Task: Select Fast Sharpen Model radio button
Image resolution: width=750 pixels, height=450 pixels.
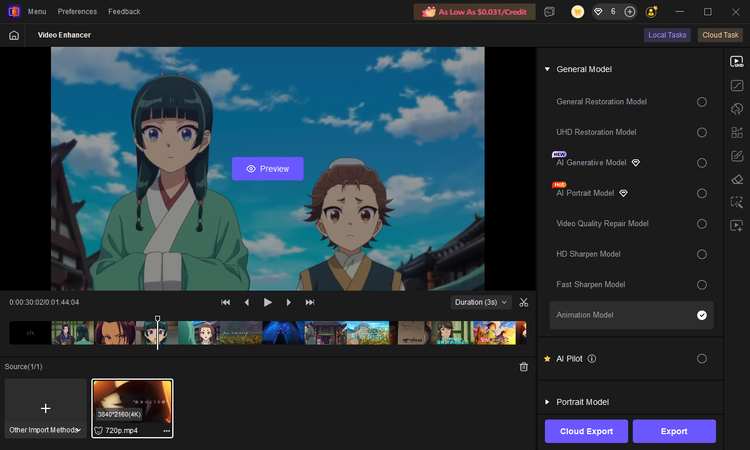Action: 701,285
